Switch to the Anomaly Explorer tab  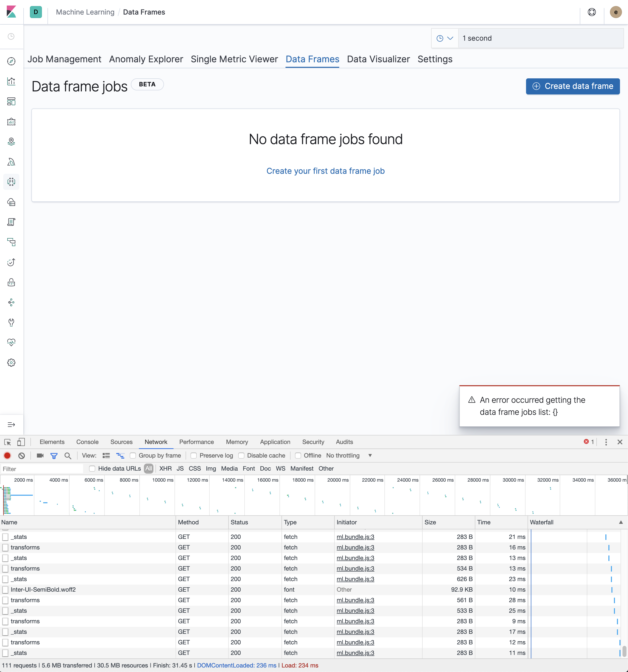pyautogui.click(x=146, y=59)
